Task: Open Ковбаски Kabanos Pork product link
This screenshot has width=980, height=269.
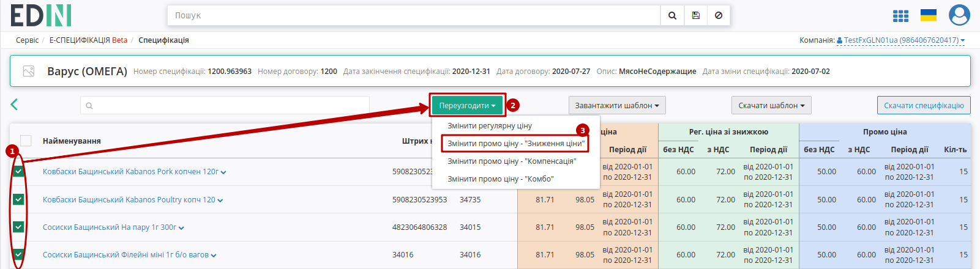Action: pyautogui.click(x=130, y=172)
